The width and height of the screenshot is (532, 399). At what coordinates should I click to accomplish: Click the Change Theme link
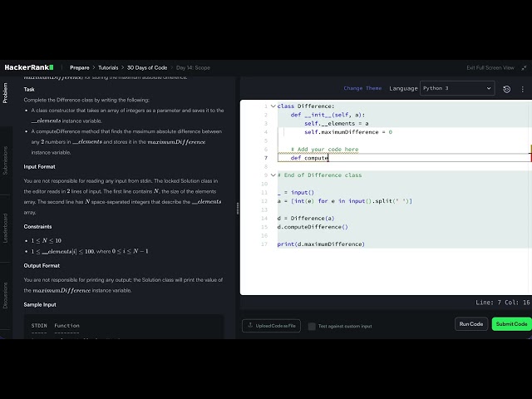(362, 88)
